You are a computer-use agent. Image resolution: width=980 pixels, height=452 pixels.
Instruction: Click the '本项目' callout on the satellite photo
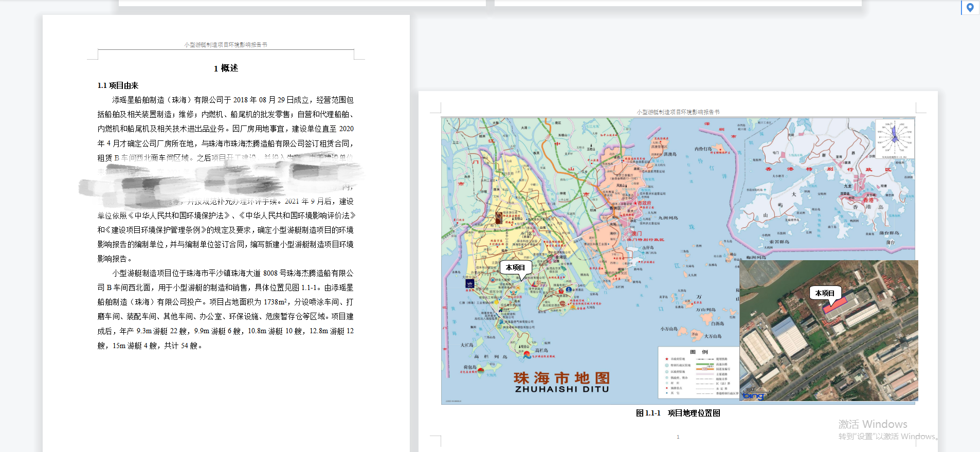(825, 293)
